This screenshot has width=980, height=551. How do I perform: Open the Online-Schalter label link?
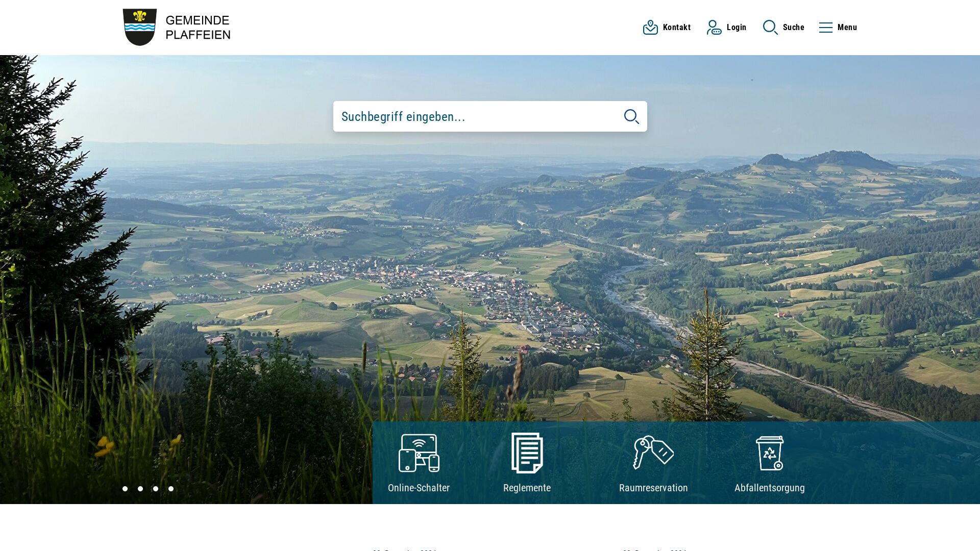point(419,488)
